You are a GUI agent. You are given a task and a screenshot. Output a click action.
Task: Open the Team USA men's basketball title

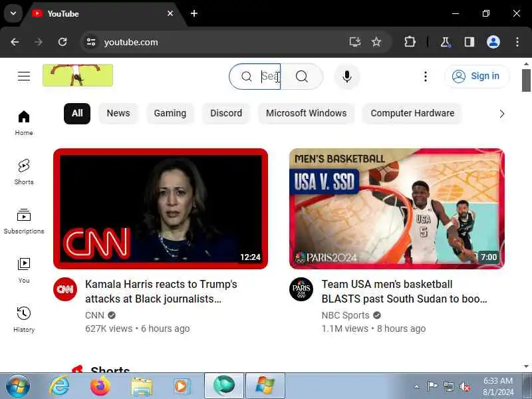click(x=404, y=291)
